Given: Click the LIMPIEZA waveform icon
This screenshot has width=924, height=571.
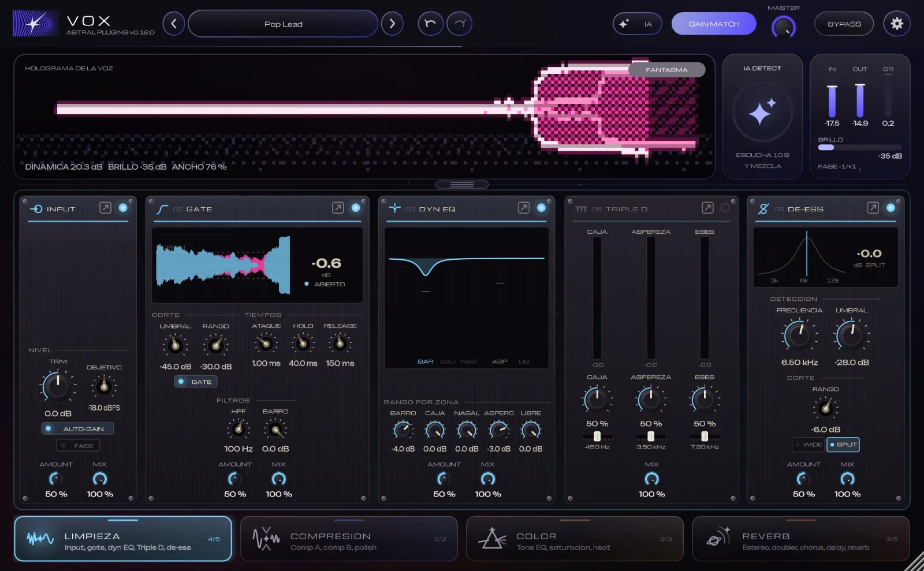Looking at the screenshot, I should pos(40,539).
